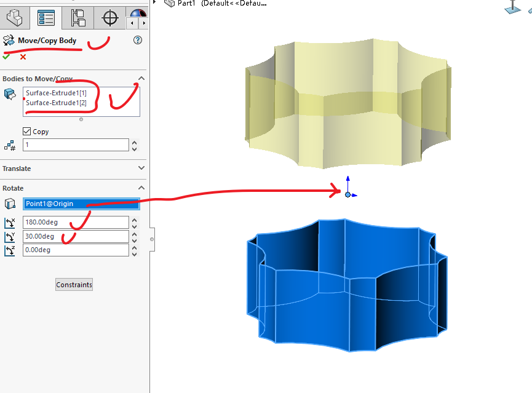Open the ConfigurationManager tab
The width and height of the screenshot is (532, 393).
(78, 18)
